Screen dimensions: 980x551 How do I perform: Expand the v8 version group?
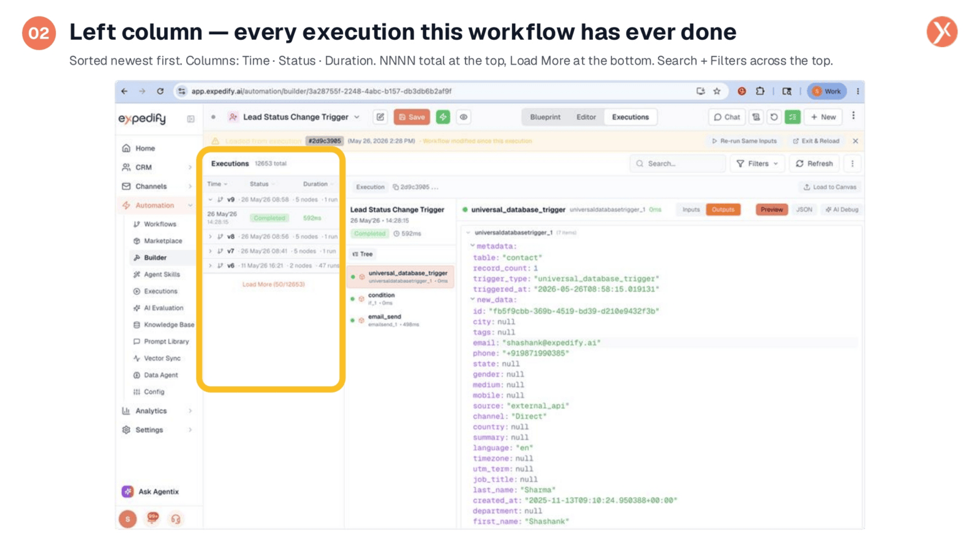(x=211, y=236)
